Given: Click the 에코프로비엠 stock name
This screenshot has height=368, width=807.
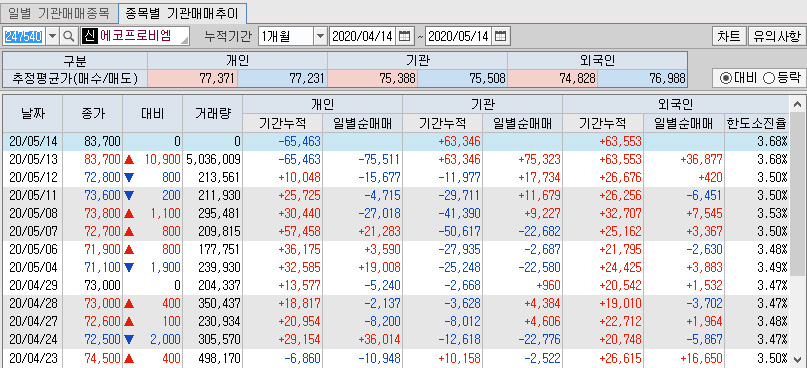Looking at the screenshot, I should tap(135, 36).
